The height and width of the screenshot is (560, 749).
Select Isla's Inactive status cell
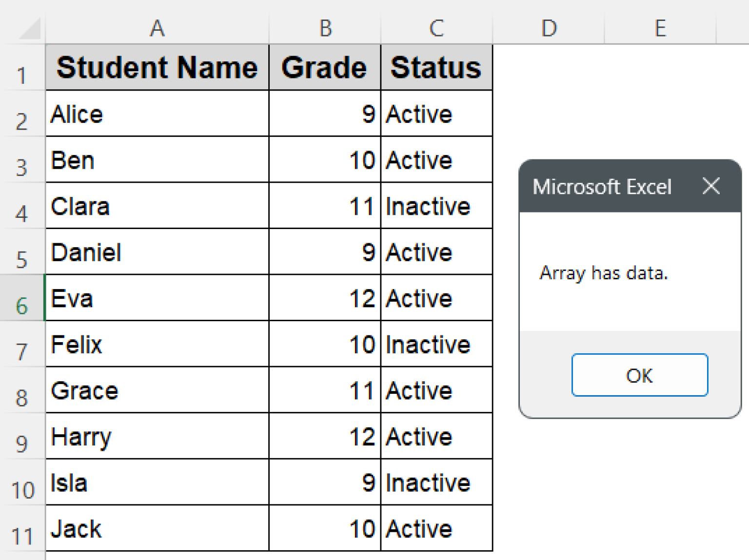(x=435, y=483)
